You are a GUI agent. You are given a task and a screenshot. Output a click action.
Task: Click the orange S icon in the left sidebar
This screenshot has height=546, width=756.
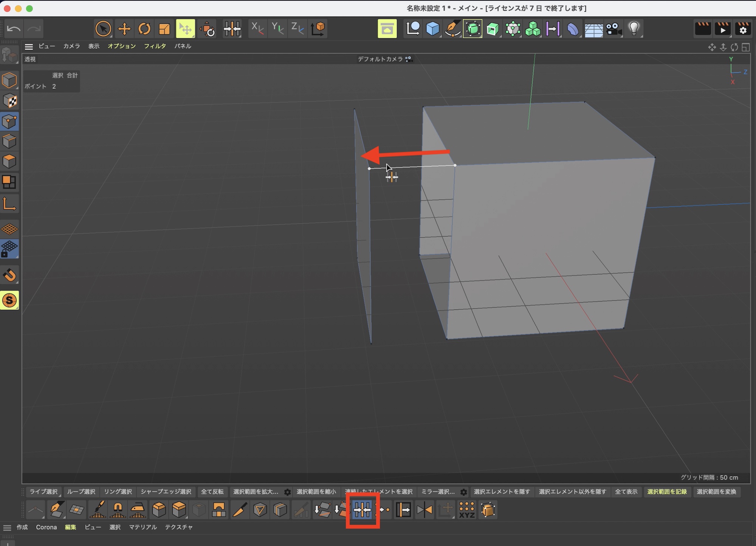pyautogui.click(x=9, y=300)
